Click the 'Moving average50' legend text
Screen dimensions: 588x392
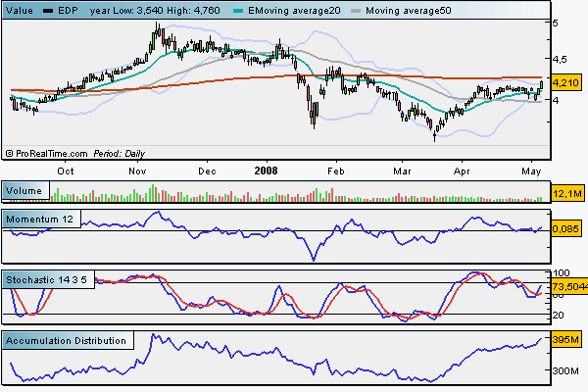tap(409, 11)
